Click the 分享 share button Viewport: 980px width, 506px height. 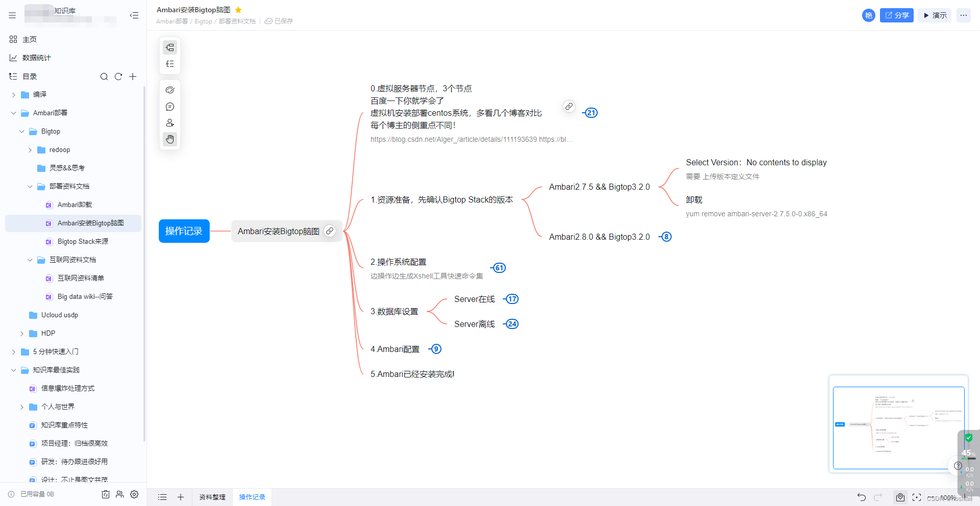[896, 15]
